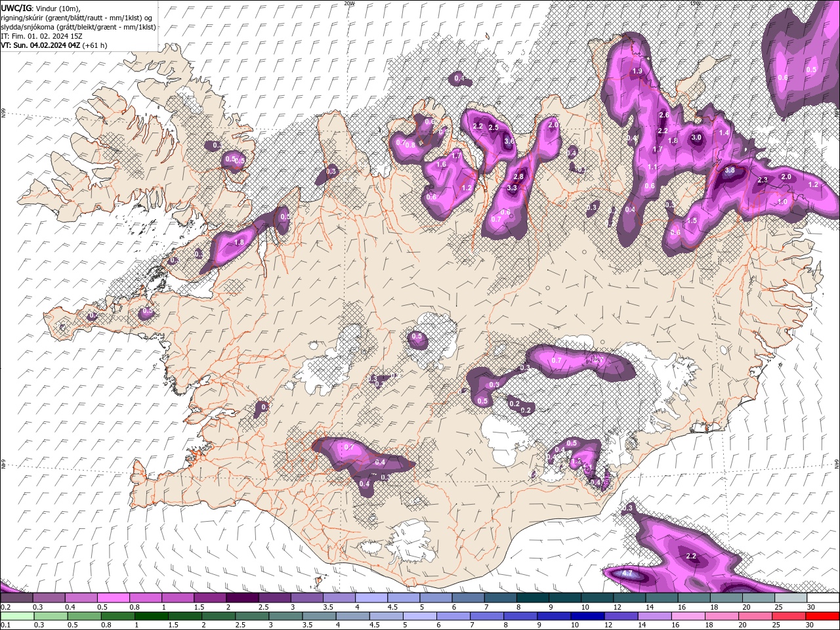Click the 2.5 snowfall value on the map
The image size is (840, 630).
coord(493,127)
